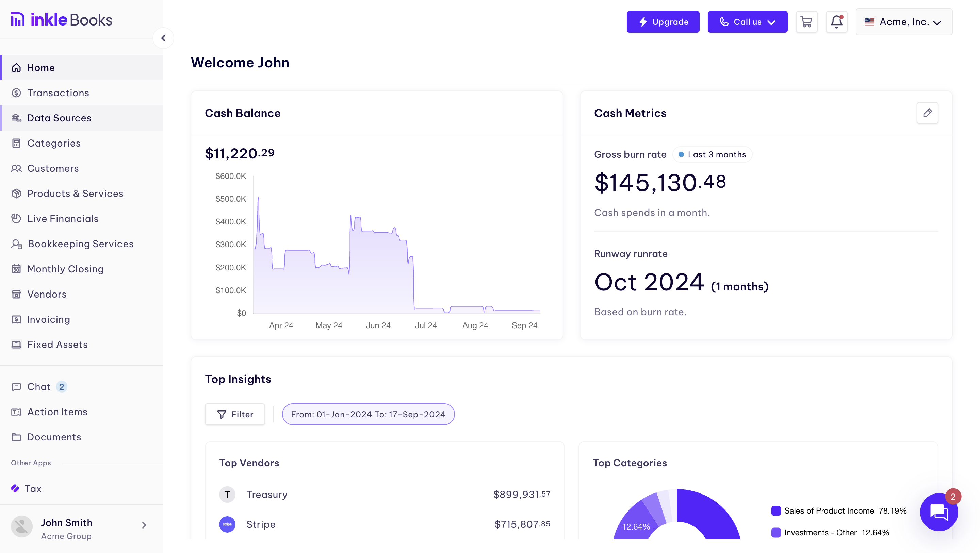Click the Shopping cart icon
980x553 pixels.
coord(807,21)
